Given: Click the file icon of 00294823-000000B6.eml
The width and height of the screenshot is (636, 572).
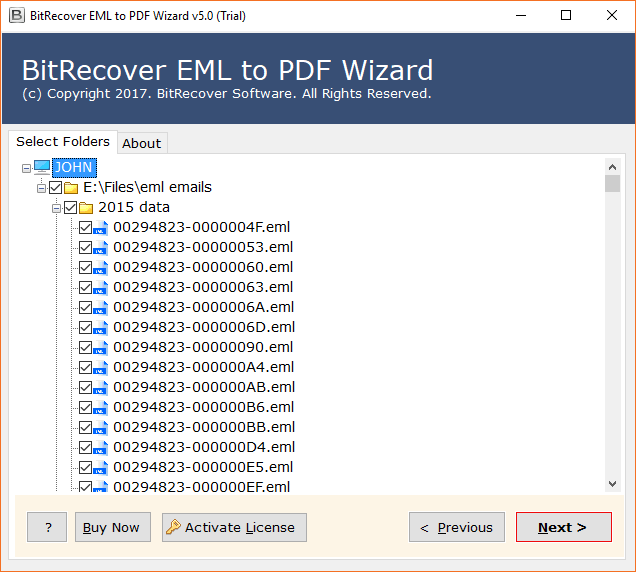Looking at the screenshot, I should (x=101, y=408).
